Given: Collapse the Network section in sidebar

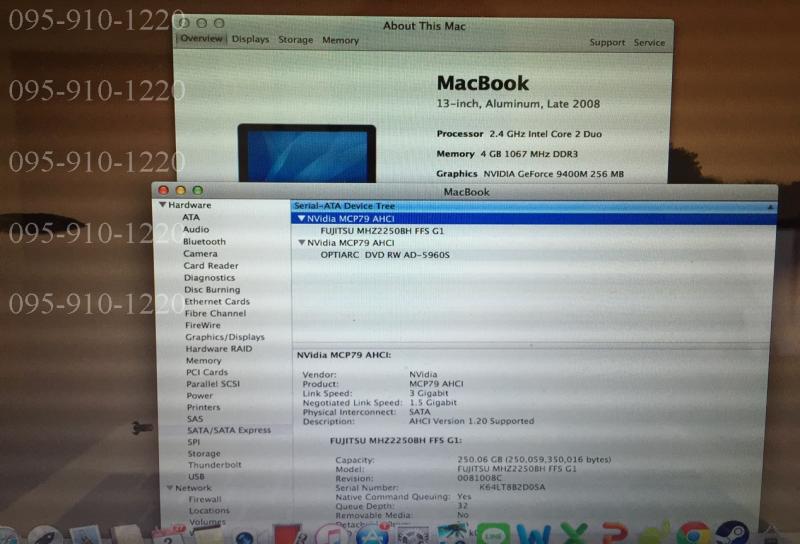Looking at the screenshot, I should [169, 488].
